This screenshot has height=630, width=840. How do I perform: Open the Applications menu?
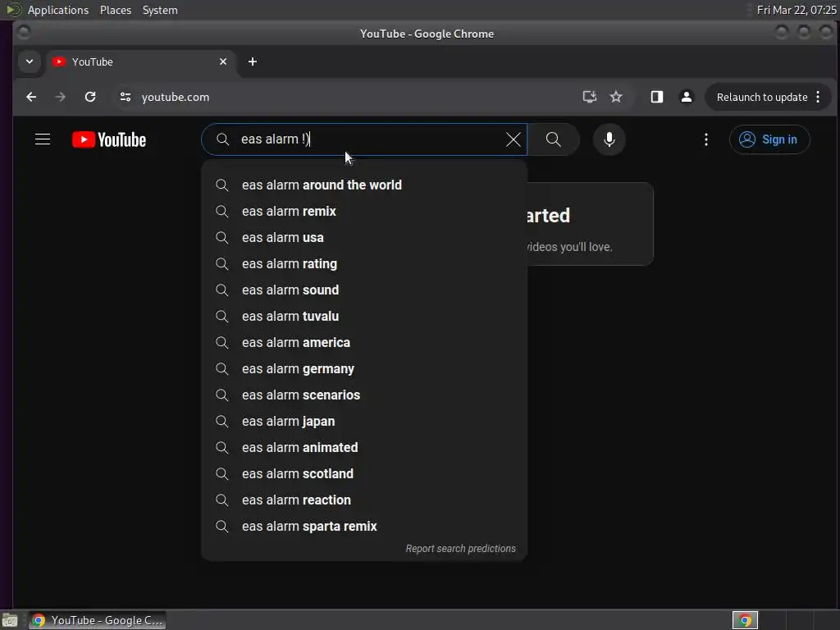pyautogui.click(x=58, y=10)
